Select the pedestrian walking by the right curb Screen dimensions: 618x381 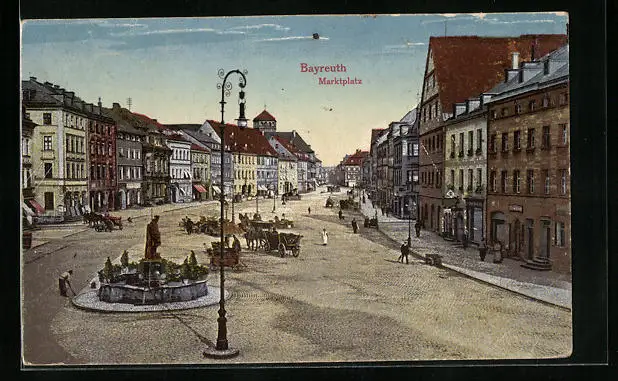tap(404, 253)
